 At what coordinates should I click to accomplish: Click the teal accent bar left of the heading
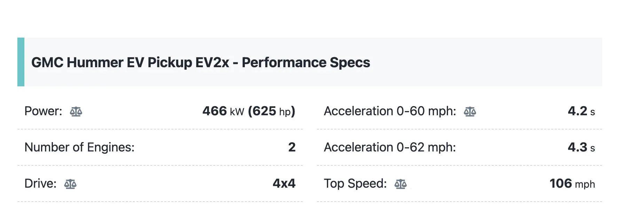(21, 62)
